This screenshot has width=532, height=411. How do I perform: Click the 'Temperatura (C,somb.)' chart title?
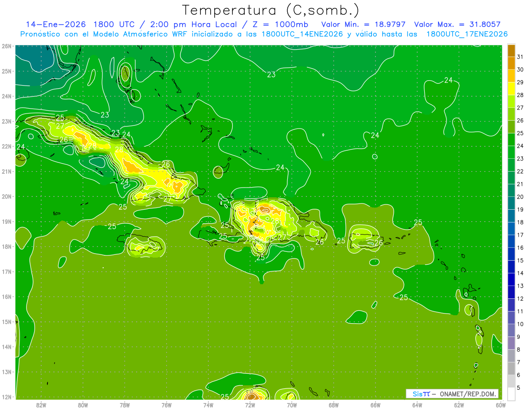tap(271, 11)
